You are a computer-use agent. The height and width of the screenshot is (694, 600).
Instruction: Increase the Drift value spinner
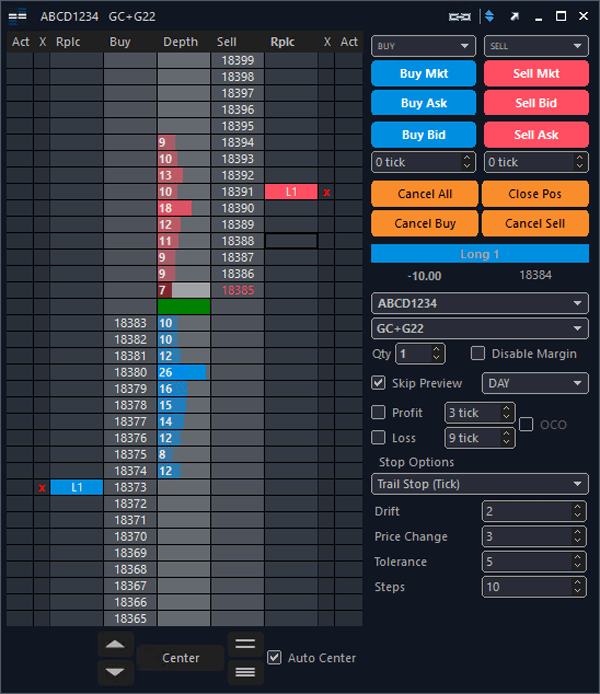pos(577,507)
